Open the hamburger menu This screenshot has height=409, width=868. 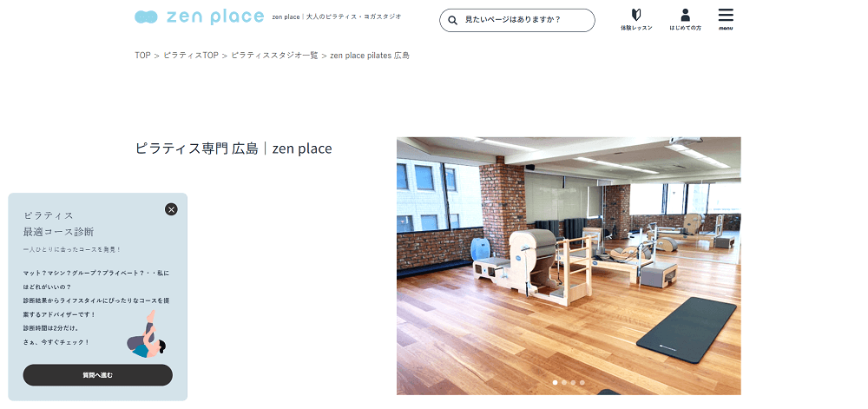726,19
